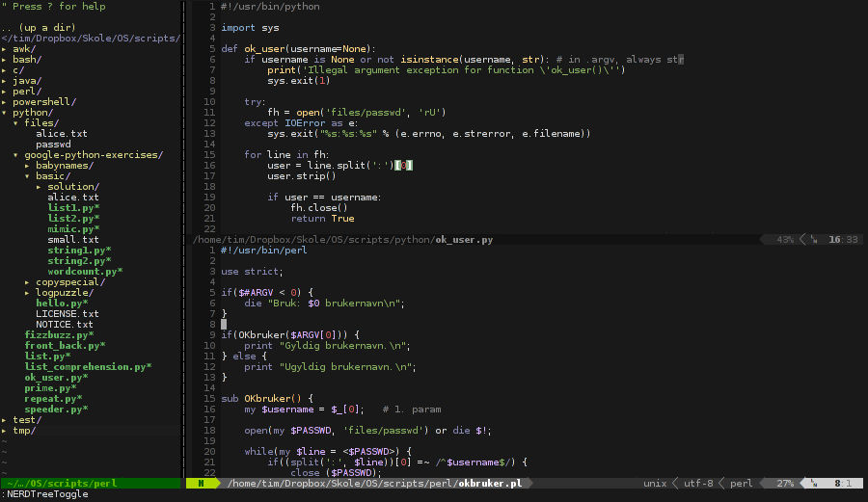Open list1.py* in the tree

[x=73, y=208]
